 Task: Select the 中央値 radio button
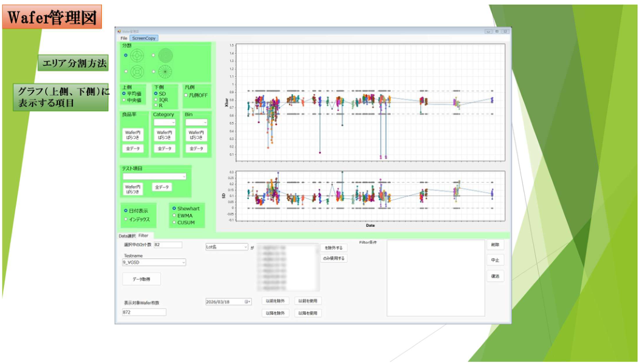125,100
